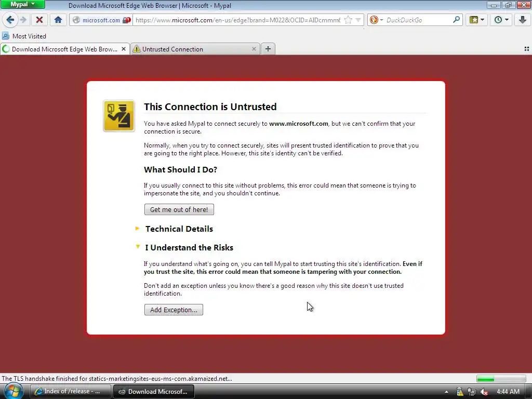Show hidden tray icons arrow
The height and width of the screenshot is (399, 532).
pos(446,392)
